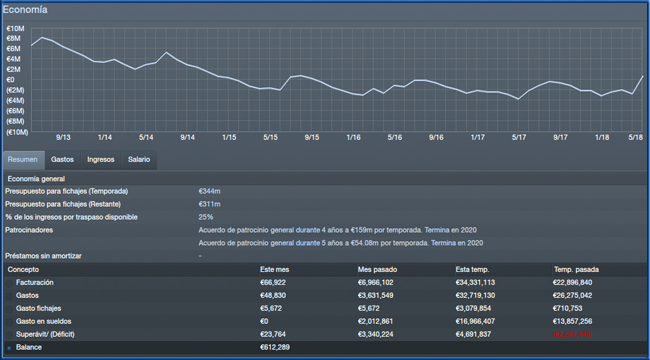Click the Patrocinadores label

click(29, 230)
